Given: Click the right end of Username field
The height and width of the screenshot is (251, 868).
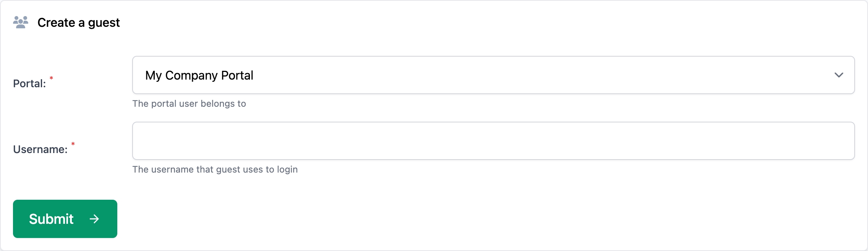Looking at the screenshot, I should (840, 141).
